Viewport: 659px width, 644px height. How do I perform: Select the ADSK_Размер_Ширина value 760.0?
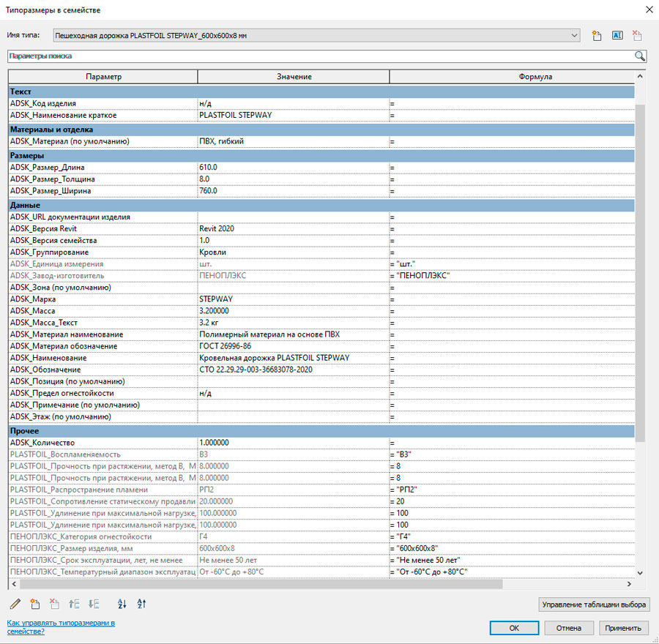[208, 191]
